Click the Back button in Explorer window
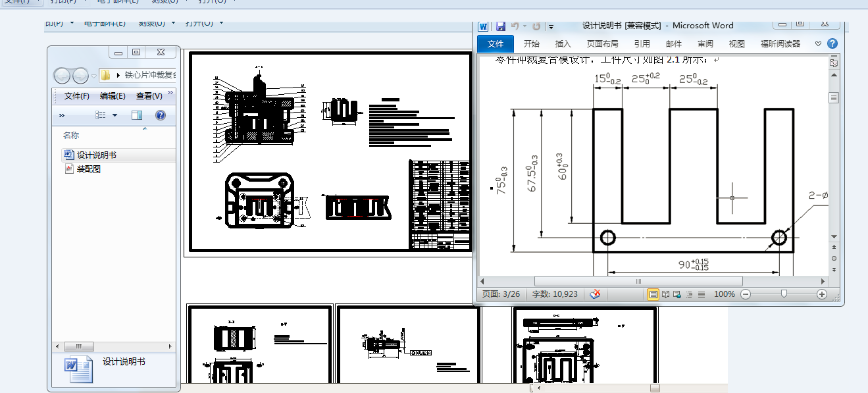868x393 pixels. coord(62,76)
